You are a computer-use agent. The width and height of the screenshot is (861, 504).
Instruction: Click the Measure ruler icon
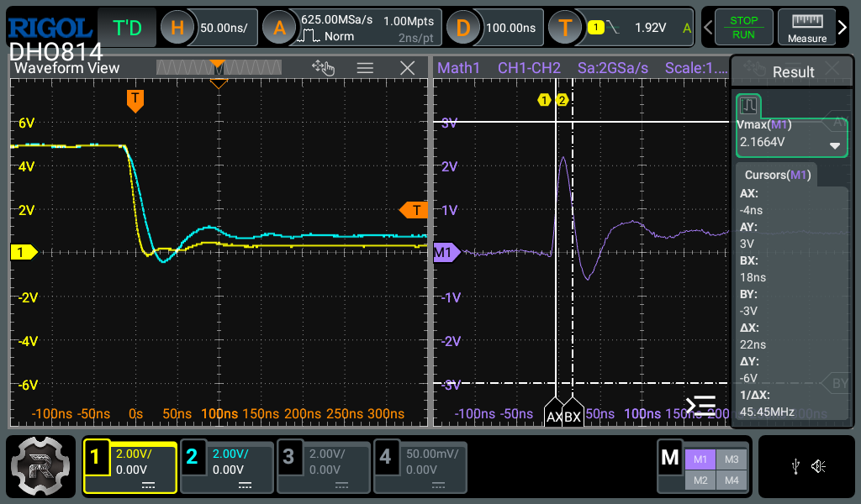tap(806, 28)
